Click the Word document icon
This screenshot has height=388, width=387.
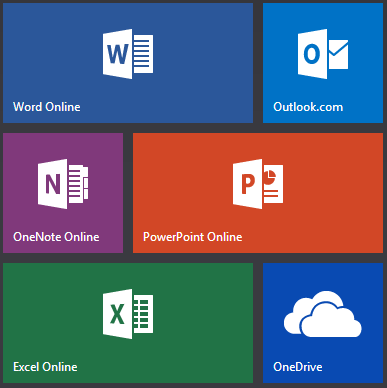coord(128,54)
